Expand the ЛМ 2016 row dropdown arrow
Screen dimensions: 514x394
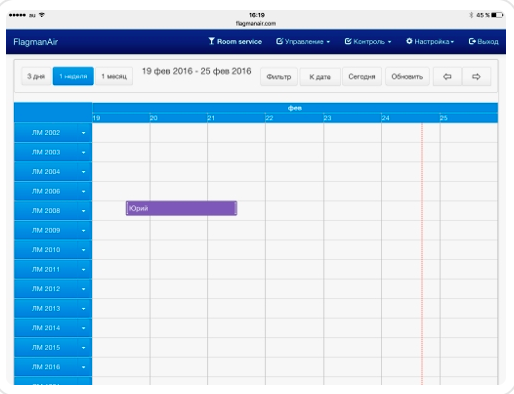84,367
